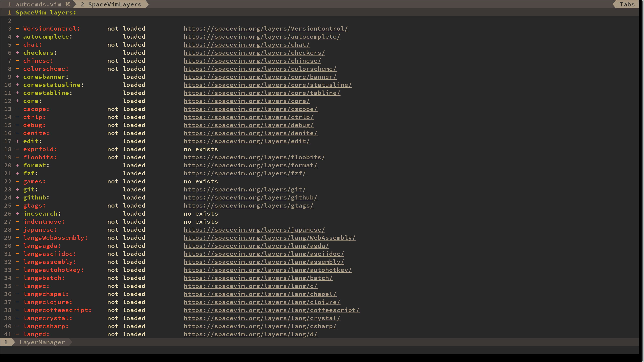Image resolution: width=644 pixels, height=362 pixels.
Task: Open the VersionControl layer documentation link
Action: click(266, 29)
